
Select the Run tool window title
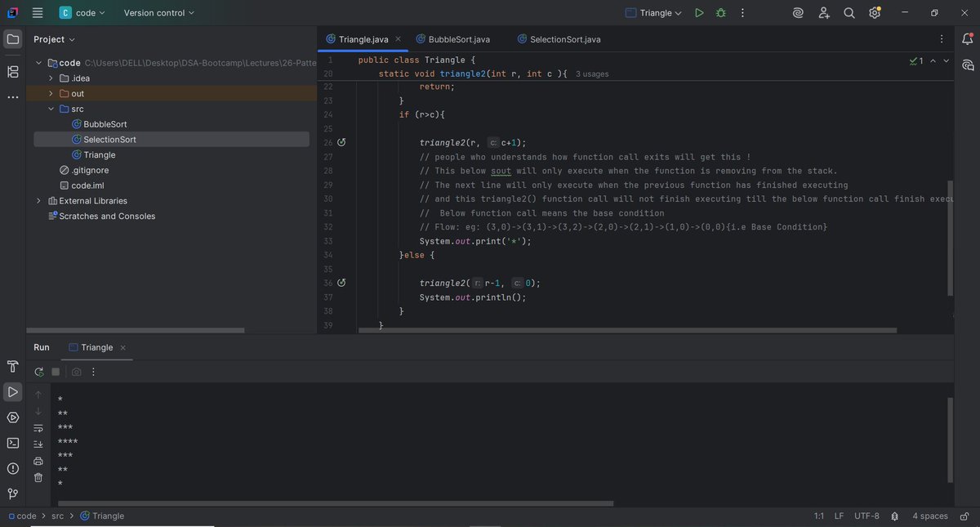(x=42, y=347)
